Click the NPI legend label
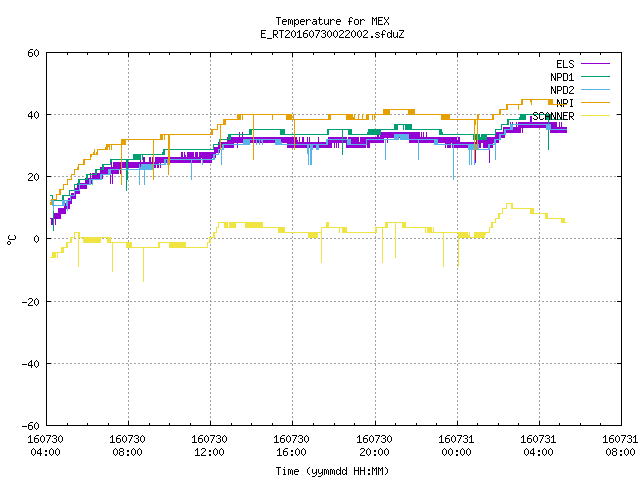640x480 pixels. 565,103
